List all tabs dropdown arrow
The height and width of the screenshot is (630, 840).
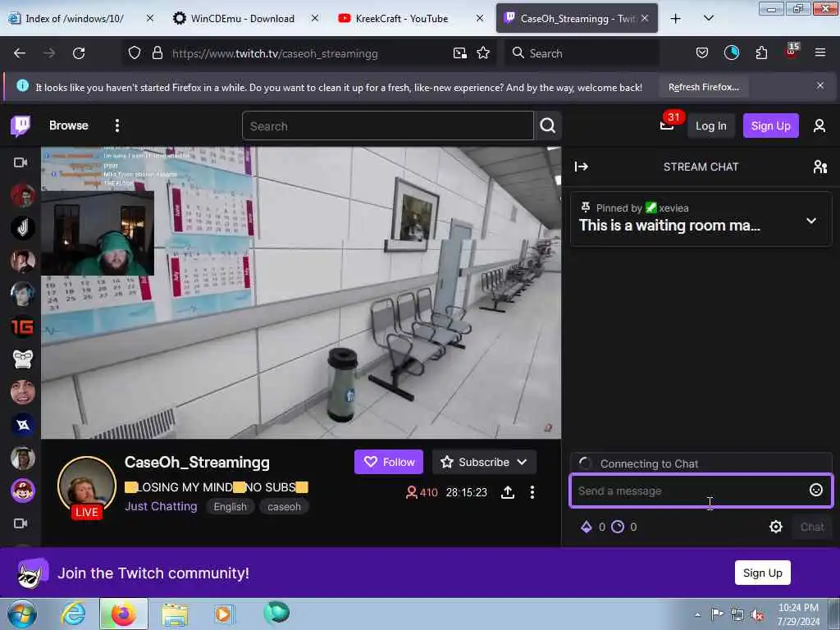708,19
